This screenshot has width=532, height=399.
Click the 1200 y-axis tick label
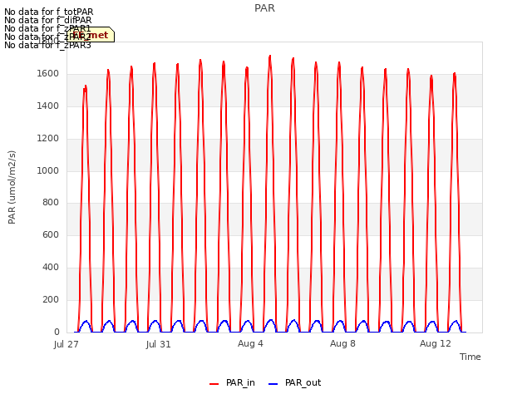tap(48, 139)
